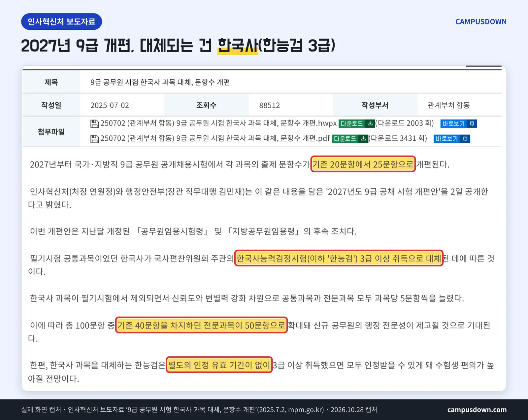
Task: Select the title cell '9급 공무원 시험 한국사 과목 대체, 문항수 개편'
Action: 160,82
